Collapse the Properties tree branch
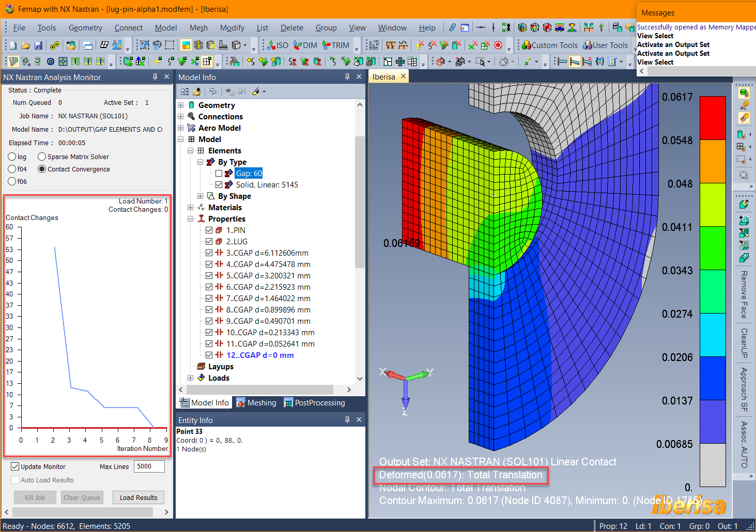756x532 pixels. tap(191, 218)
